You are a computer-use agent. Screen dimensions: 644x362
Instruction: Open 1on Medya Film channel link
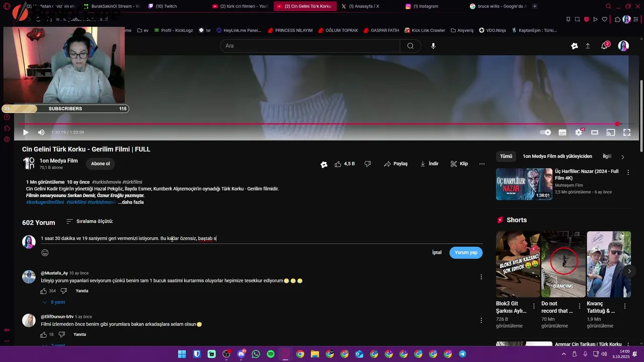pos(58,161)
